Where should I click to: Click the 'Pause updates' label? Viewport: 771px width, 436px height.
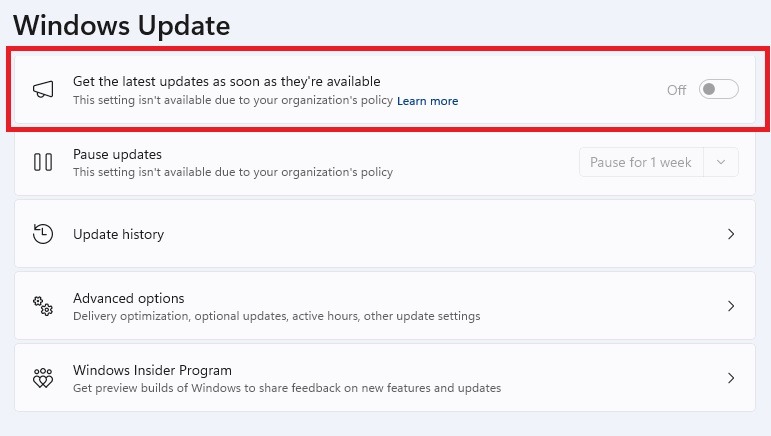pyautogui.click(x=117, y=154)
